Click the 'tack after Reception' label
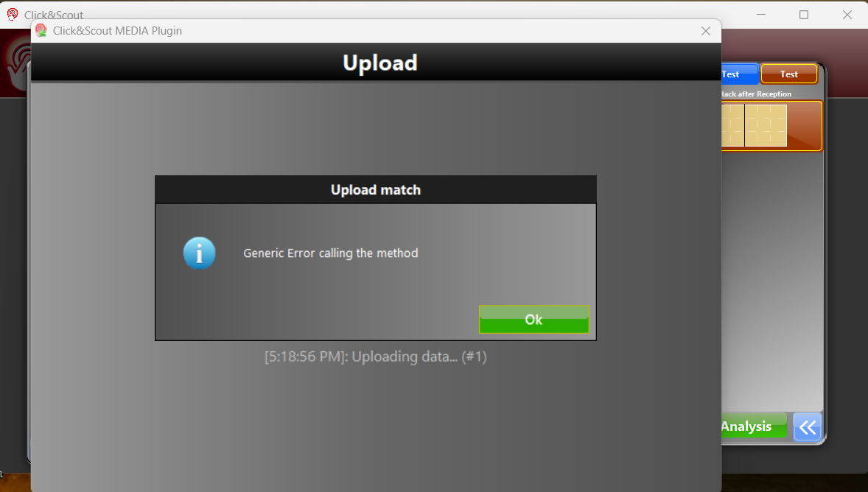Screen dimensions: 868x492 coord(756,94)
